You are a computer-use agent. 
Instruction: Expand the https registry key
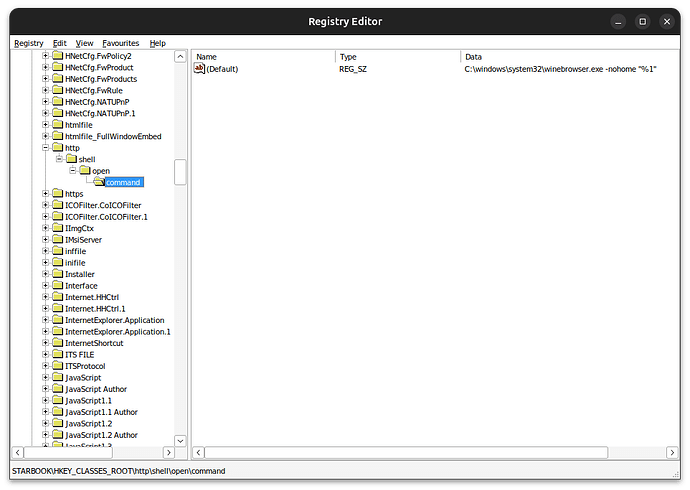[x=45, y=194]
